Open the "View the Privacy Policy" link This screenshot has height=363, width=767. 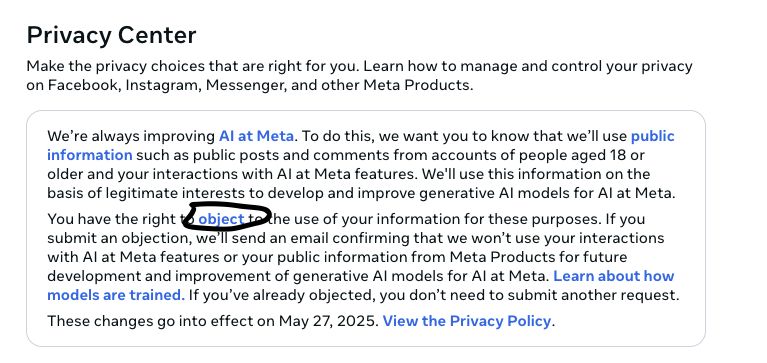coord(467,321)
